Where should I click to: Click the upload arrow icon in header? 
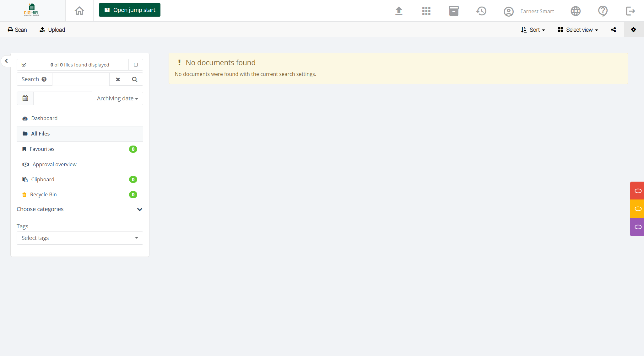click(x=399, y=11)
